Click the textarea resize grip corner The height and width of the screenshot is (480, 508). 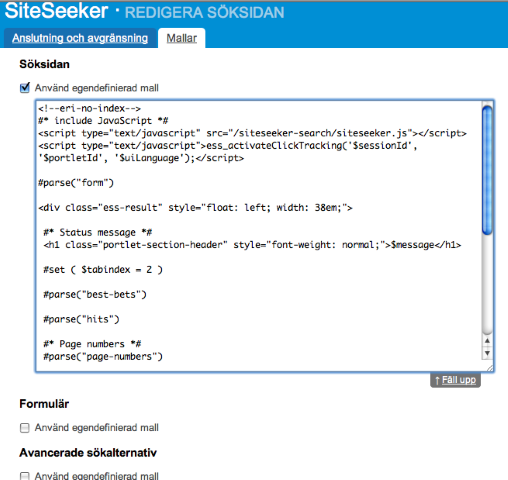(x=489, y=368)
